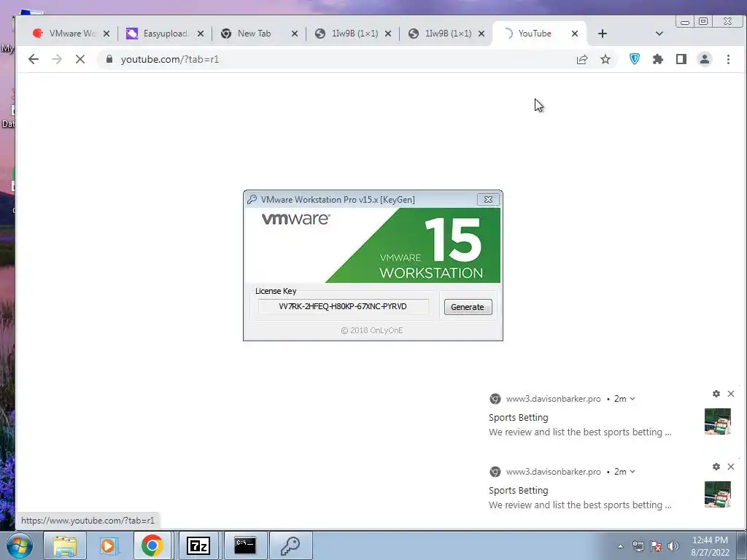Switch to the New Tab tab

tap(259, 34)
